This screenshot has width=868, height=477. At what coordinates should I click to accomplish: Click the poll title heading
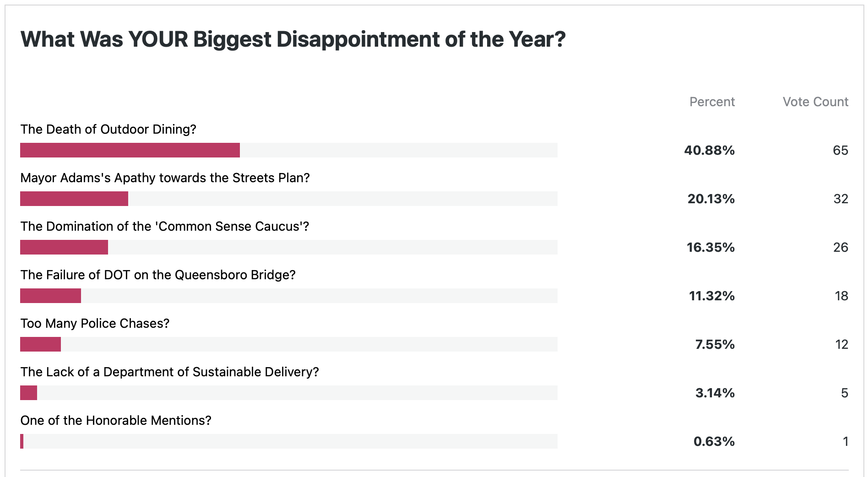click(x=293, y=39)
